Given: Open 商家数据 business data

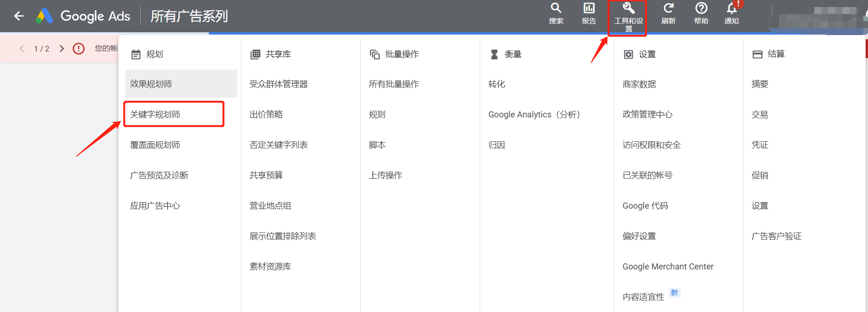Looking at the screenshot, I should pyautogui.click(x=639, y=84).
